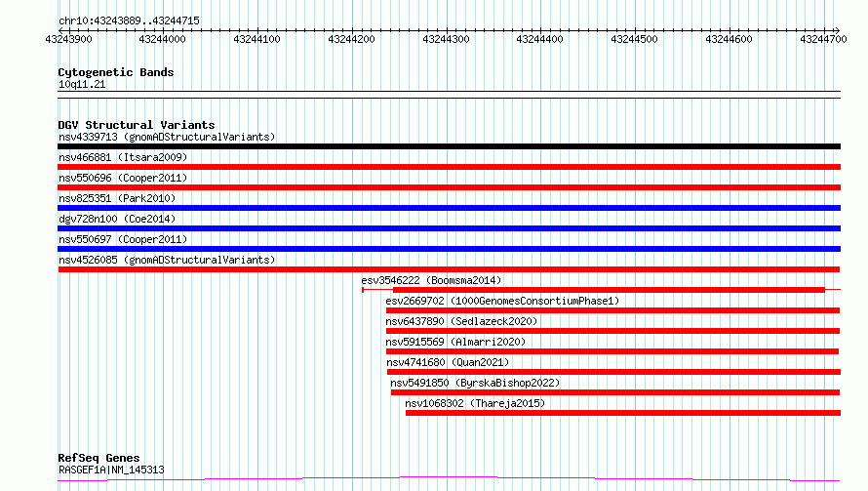
Task: Open variant esv2669702 (1000GenomesConsortiumPhase1) label
Action: pos(502,301)
